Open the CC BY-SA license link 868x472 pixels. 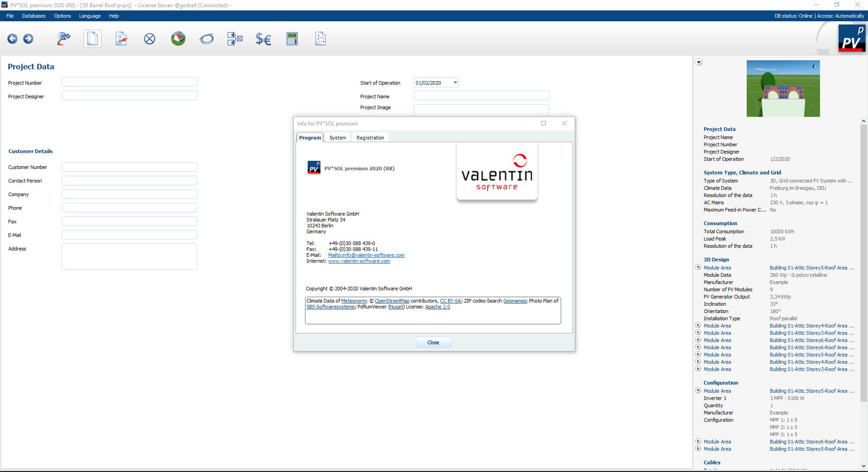450,301
